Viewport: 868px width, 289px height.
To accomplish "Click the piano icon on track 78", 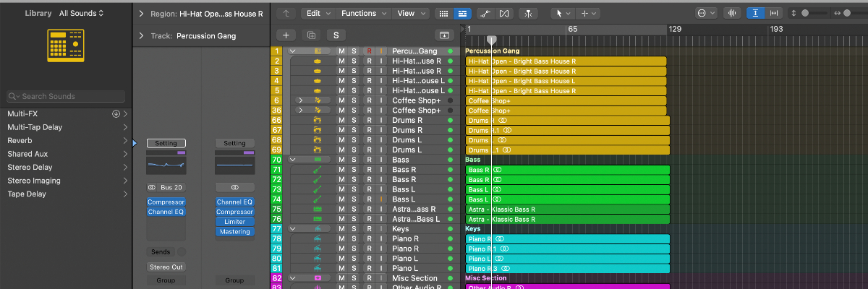I will pos(318,238).
